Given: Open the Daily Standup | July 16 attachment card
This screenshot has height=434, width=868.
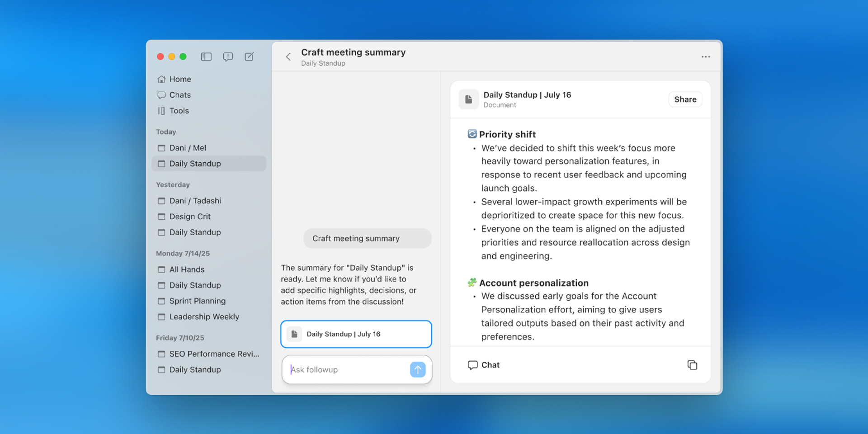Looking at the screenshot, I should [356, 334].
